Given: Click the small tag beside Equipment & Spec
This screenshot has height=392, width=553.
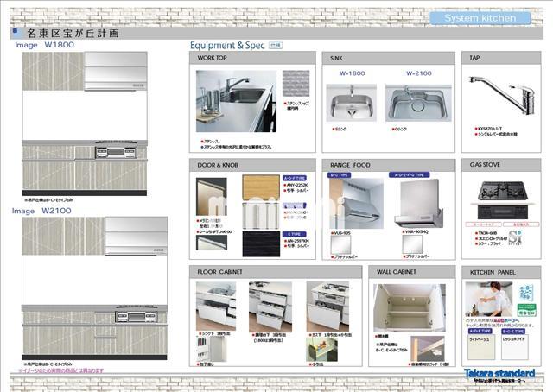Looking at the screenshot, I should [276, 46].
